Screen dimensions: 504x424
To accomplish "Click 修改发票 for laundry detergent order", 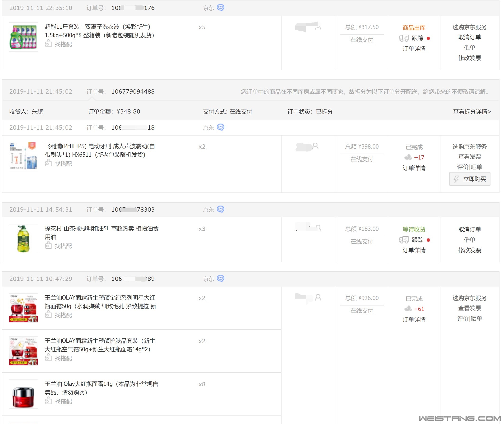I will click(x=470, y=58).
